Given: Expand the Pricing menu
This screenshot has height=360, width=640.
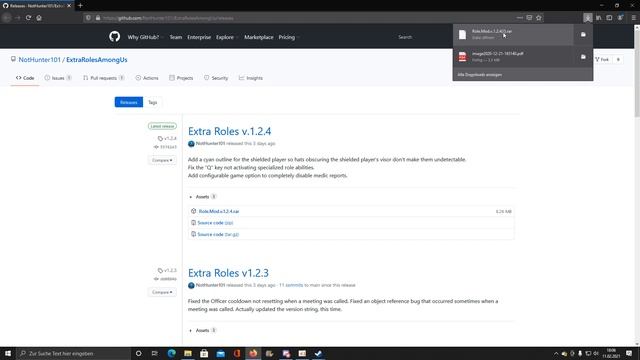Looking at the screenshot, I should (x=289, y=37).
